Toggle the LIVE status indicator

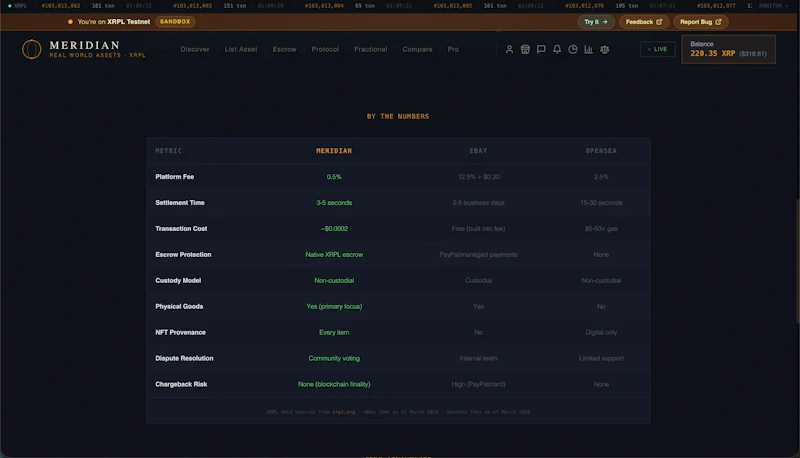658,49
